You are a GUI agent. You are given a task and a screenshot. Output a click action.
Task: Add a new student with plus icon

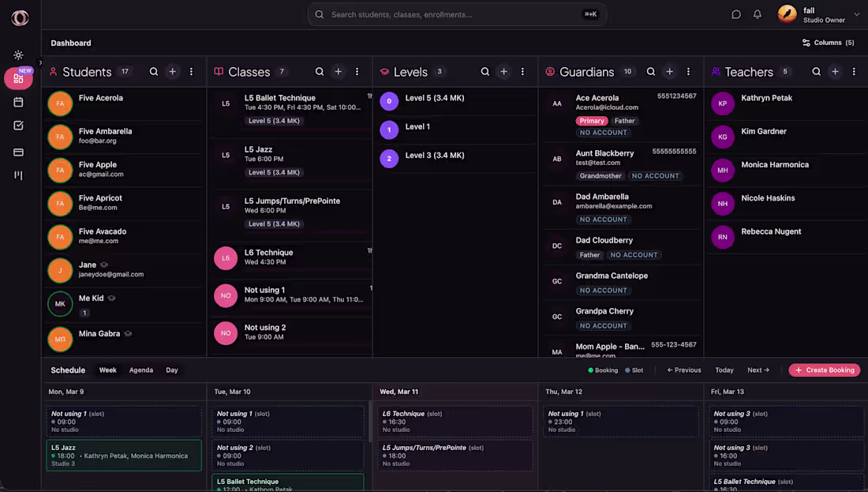click(173, 72)
